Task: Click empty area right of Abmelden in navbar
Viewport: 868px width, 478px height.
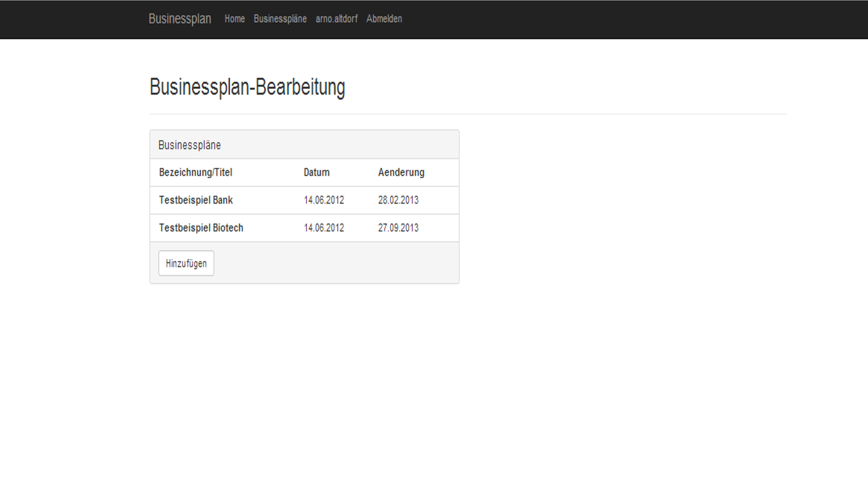Action: [596, 19]
